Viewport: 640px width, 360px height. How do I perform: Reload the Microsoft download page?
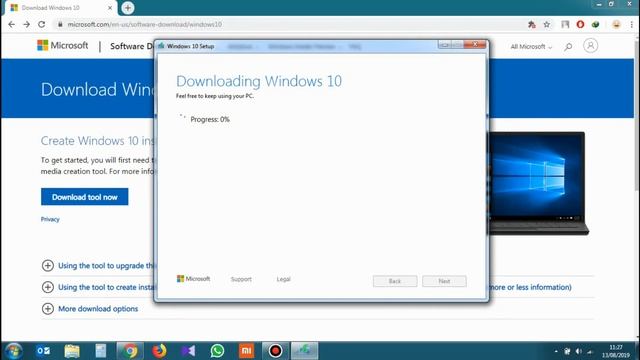point(42,24)
